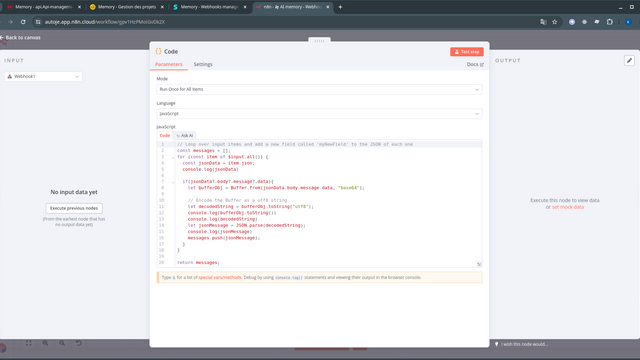This screenshot has height=360, width=640.
Task: Open a new browser tab
Action: (x=340, y=7)
